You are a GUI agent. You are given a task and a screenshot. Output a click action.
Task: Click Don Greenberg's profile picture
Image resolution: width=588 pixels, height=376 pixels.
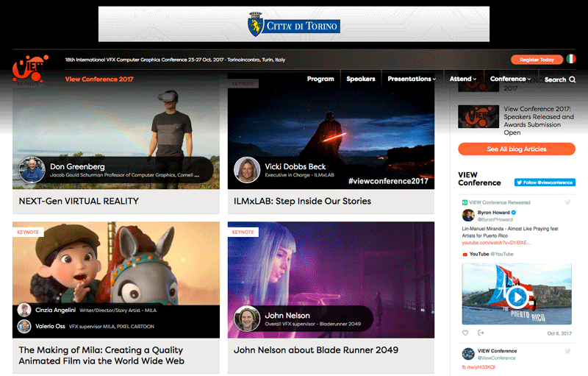[32, 170]
